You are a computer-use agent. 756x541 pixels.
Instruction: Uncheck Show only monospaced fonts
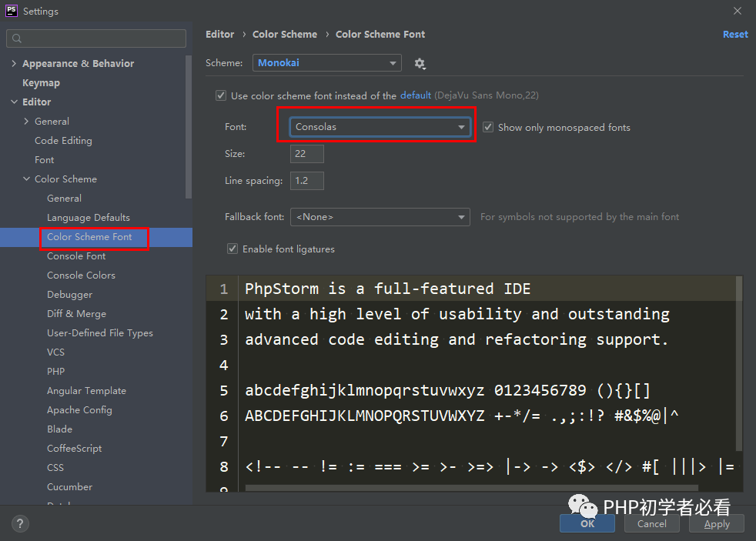point(488,127)
